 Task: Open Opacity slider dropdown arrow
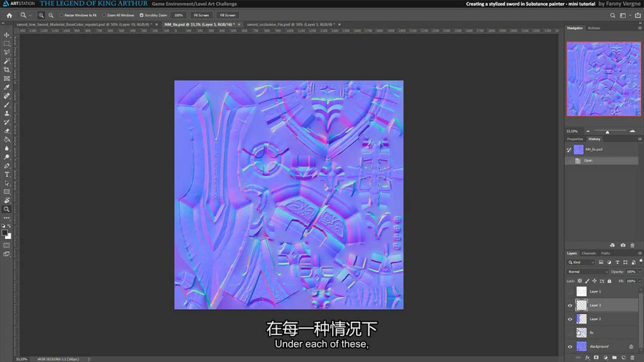tap(640, 271)
